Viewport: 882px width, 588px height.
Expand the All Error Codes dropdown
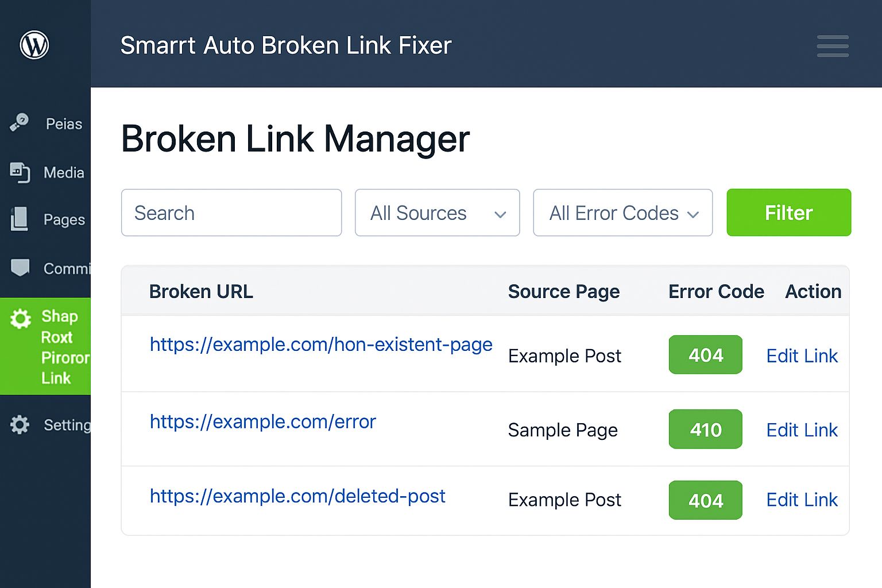tap(622, 213)
